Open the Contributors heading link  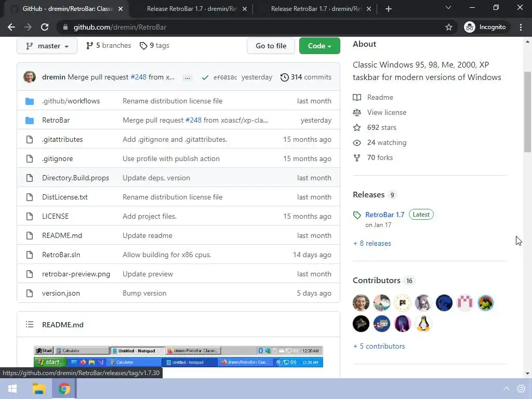377,281
